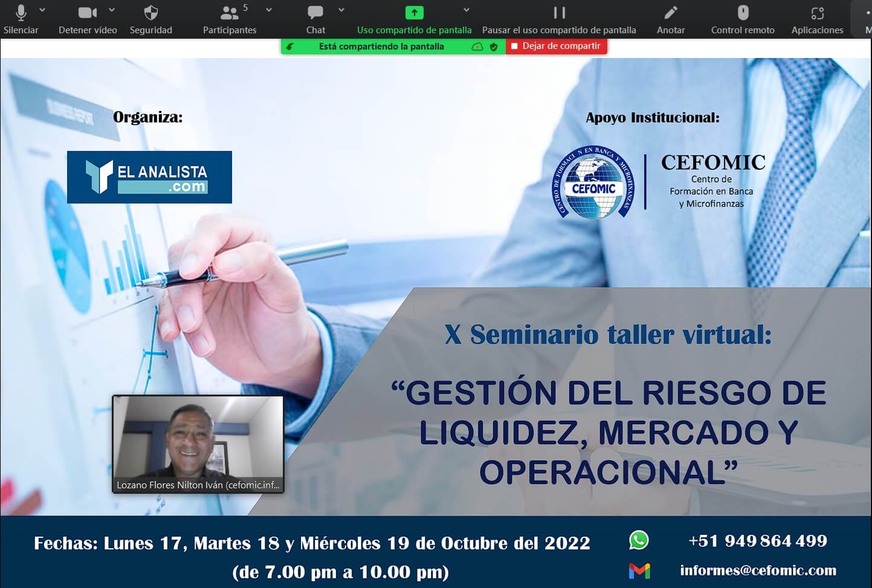Open the Participantes panel
This screenshot has height=588, width=872.
[x=229, y=19]
